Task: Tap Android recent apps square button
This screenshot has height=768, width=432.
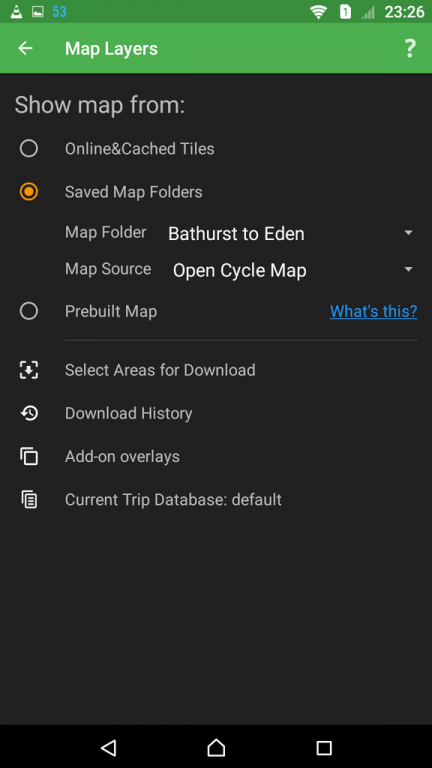Action: click(324, 747)
